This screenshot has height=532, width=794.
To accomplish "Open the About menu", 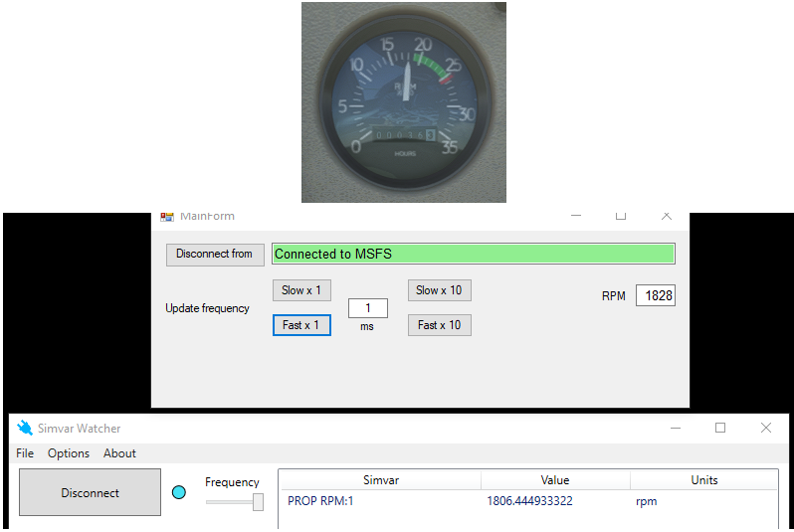I will click(119, 453).
